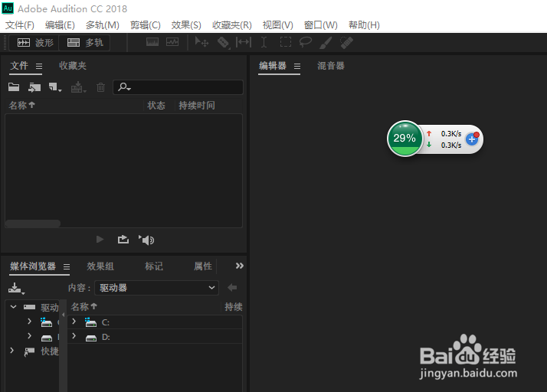Select the Spot Healing Brush tool

(346, 43)
